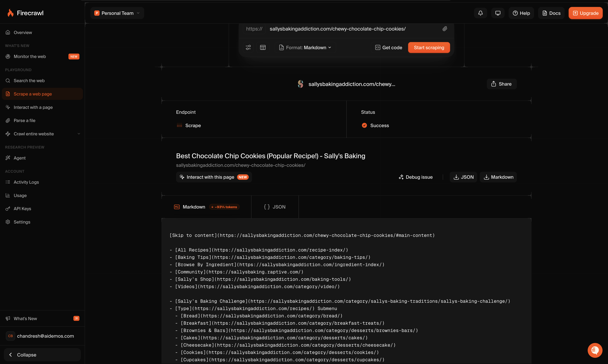Open API Keys page
The width and height of the screenshot is (608, 364).
(42, 209)
